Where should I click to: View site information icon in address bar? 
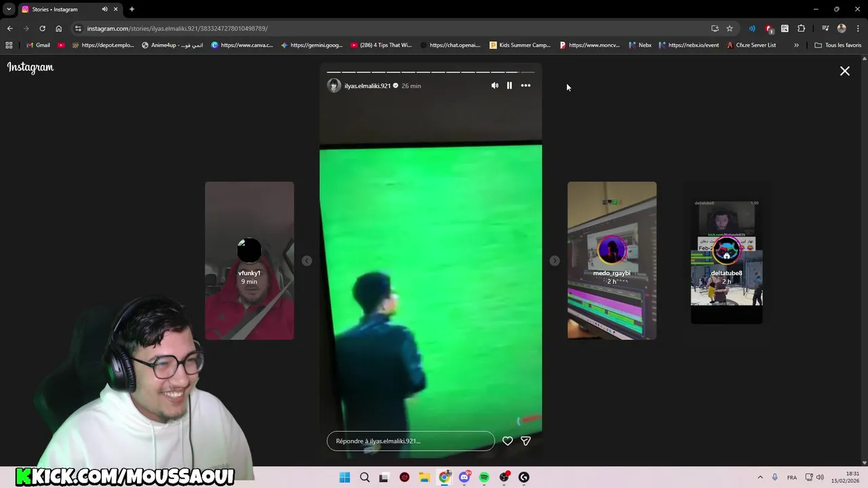[x=78, y=28]
